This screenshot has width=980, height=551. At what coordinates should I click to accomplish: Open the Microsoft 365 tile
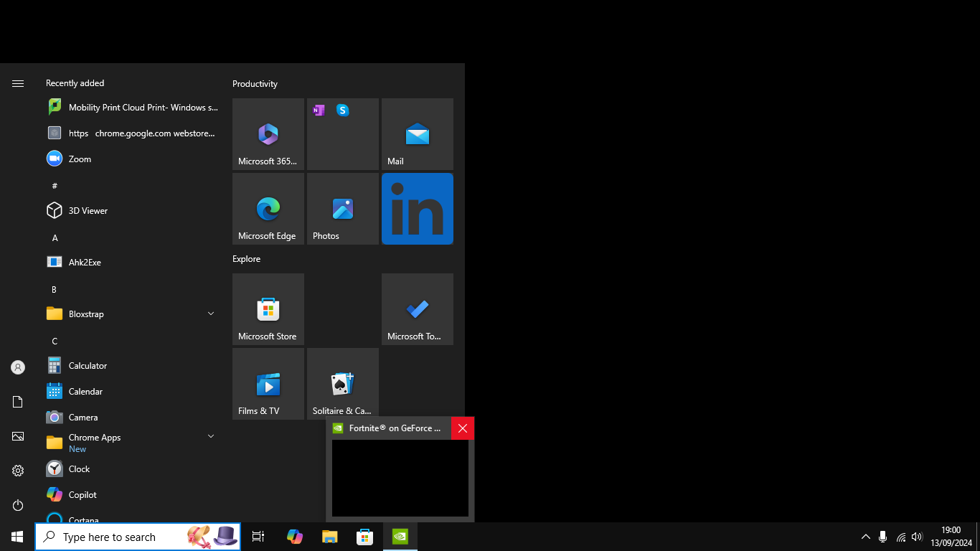pyautogui.click(x=268, y=134)
